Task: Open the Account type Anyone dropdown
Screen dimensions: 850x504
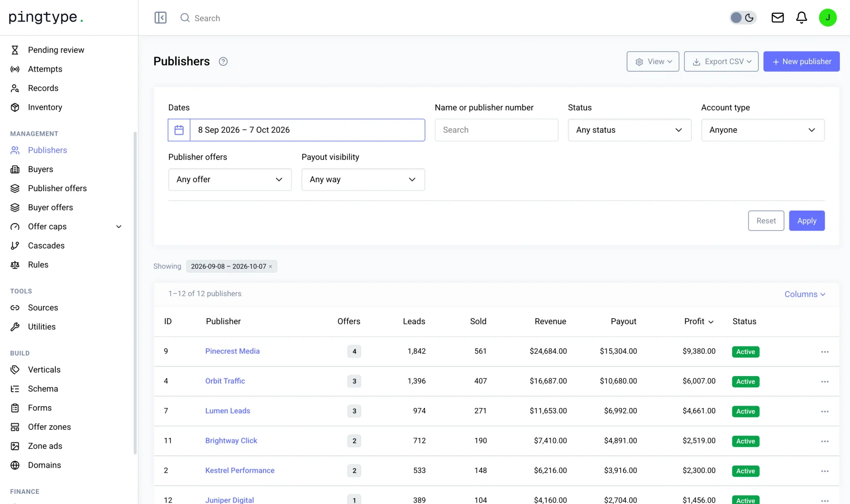Action: [x=763, y=130]
